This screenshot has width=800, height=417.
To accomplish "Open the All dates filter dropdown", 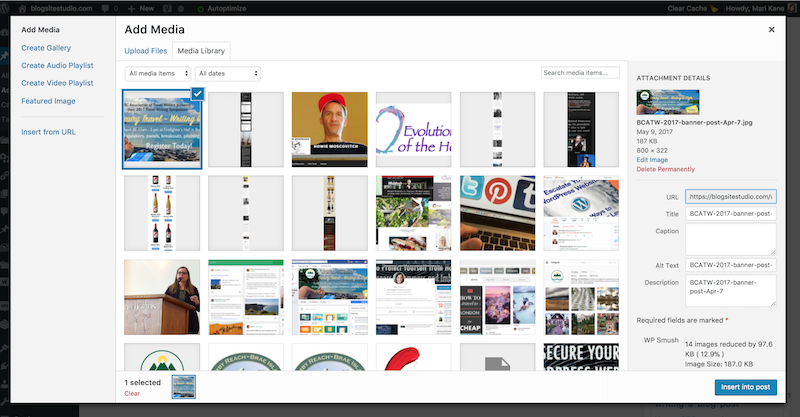I will click(x=228, y=73).
